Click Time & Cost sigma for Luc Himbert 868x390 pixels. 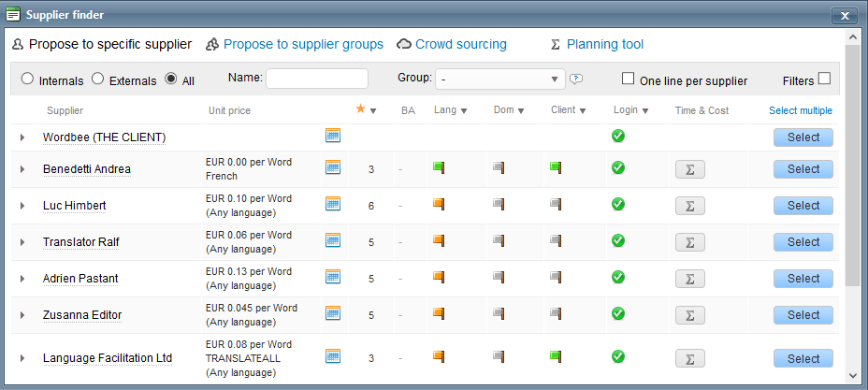click(689, 205)
